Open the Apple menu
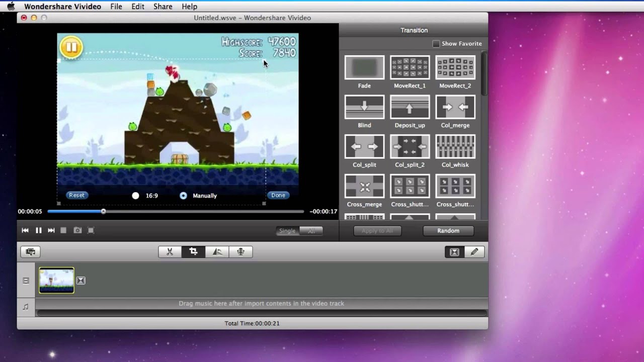The width and height of the screenshot is (644, 362). click(x=11, y=7)
